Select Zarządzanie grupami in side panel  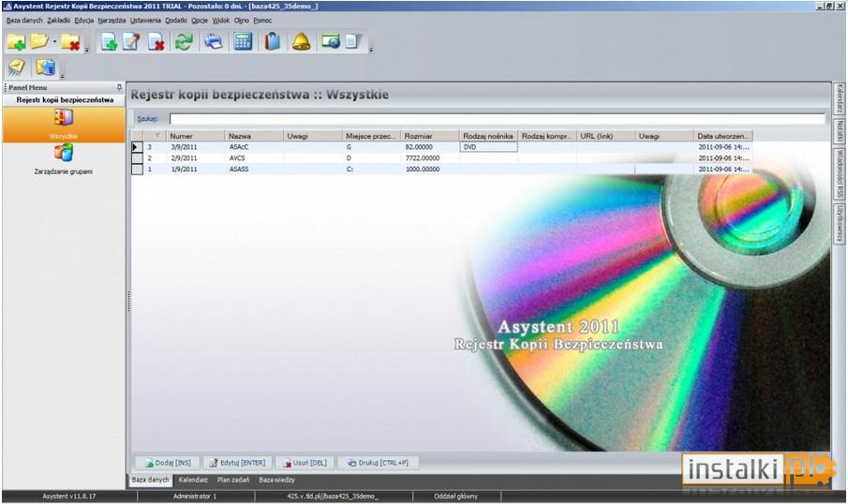(64, 160)
